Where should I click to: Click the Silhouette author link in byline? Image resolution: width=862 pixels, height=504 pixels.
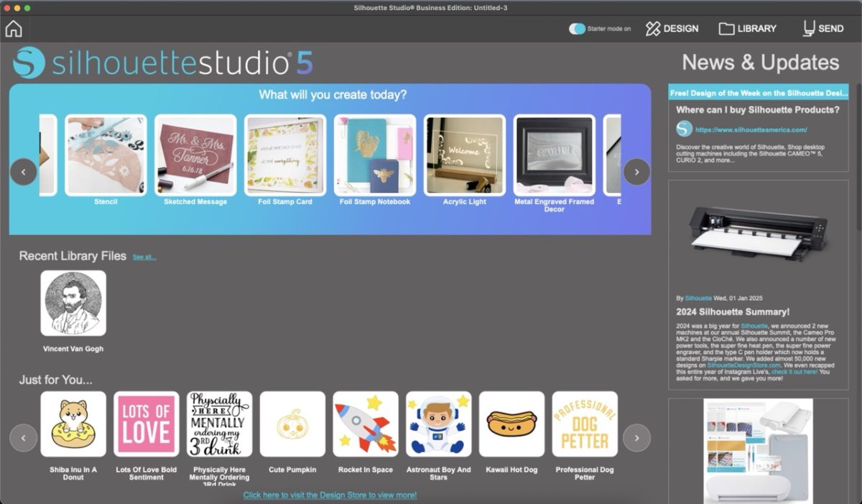click(x=698, y=298)
